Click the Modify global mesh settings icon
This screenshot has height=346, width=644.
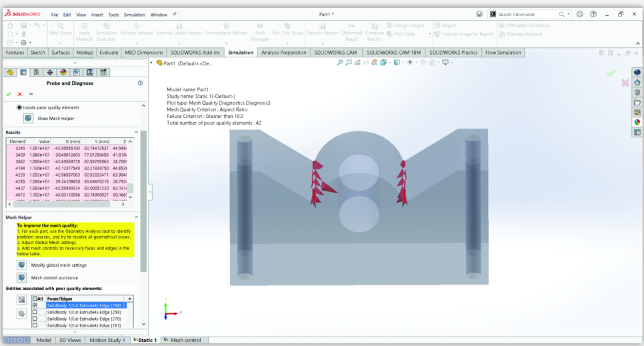point(22,265)
